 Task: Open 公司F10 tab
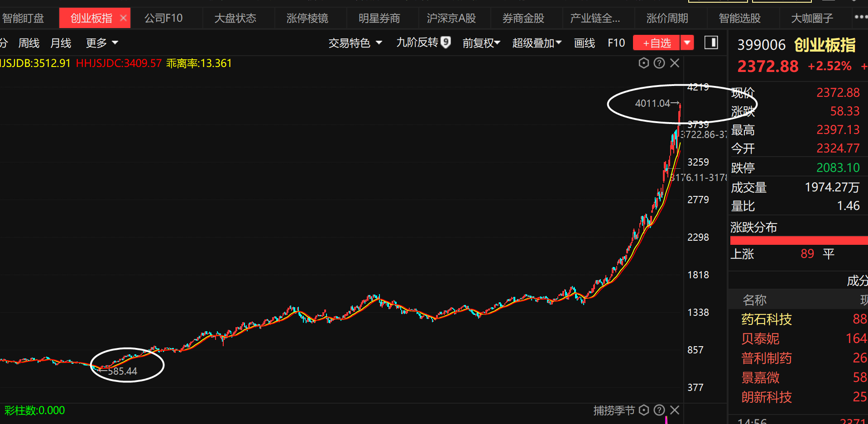163,18
